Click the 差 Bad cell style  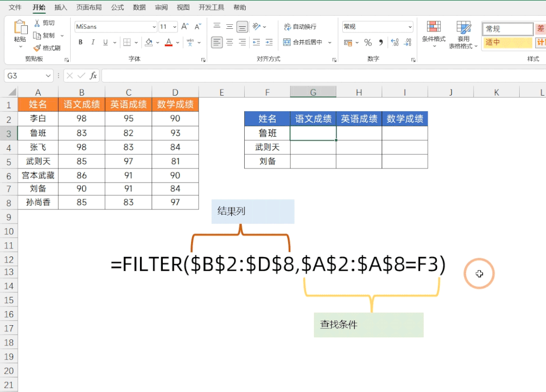540,29
